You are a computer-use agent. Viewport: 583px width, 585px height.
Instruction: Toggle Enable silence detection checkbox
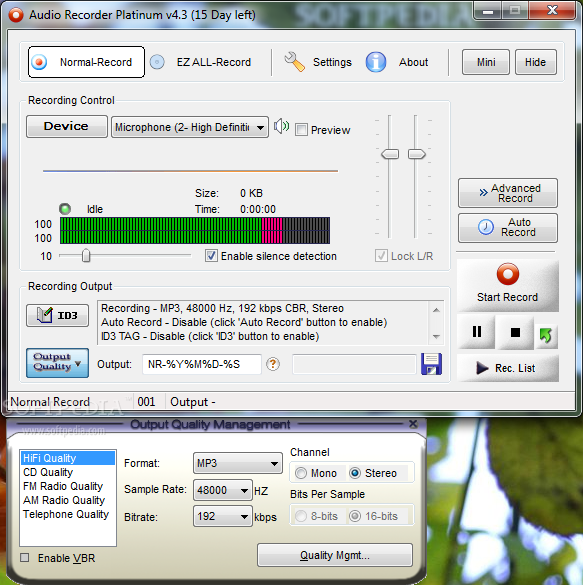point(211,256)
